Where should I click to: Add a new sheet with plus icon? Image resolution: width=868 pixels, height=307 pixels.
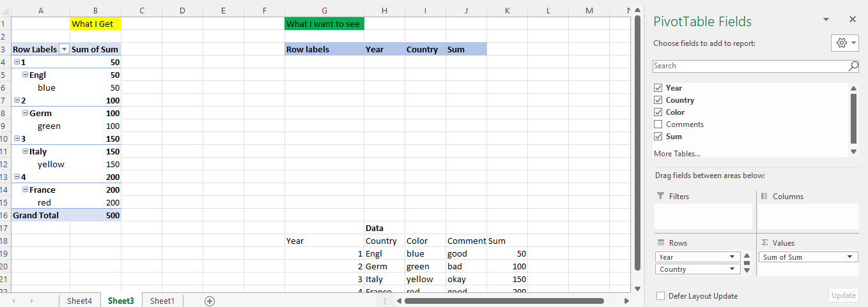click(x=209, y=301)
